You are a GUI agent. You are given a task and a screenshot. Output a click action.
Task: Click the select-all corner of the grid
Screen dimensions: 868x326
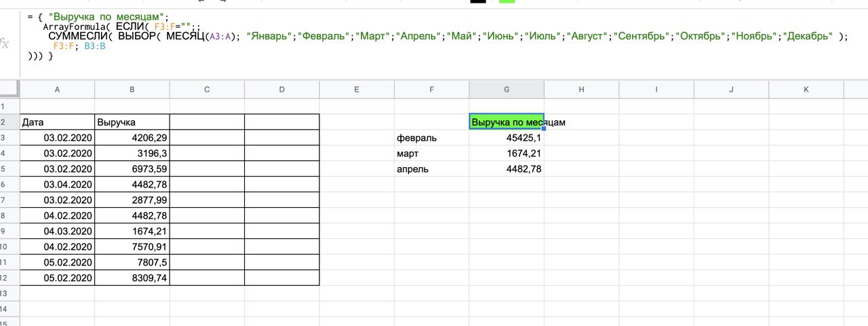[x=9, y=89]
